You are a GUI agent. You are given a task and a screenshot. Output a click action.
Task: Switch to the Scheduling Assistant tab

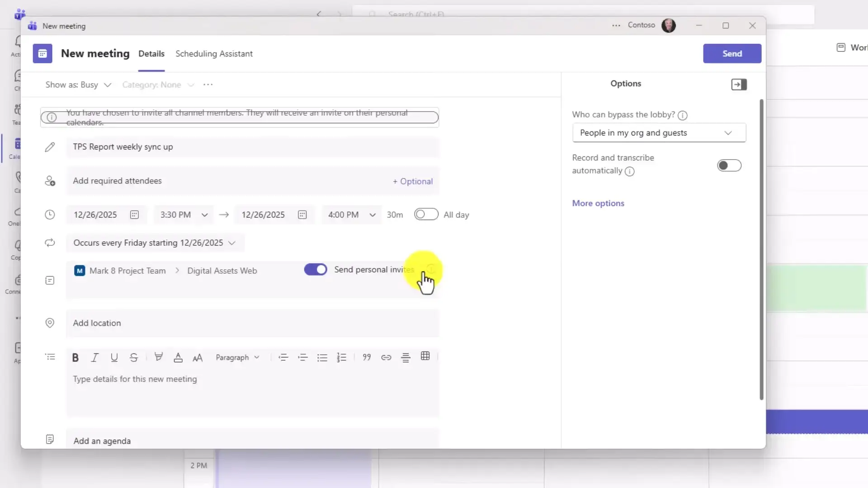214,54
